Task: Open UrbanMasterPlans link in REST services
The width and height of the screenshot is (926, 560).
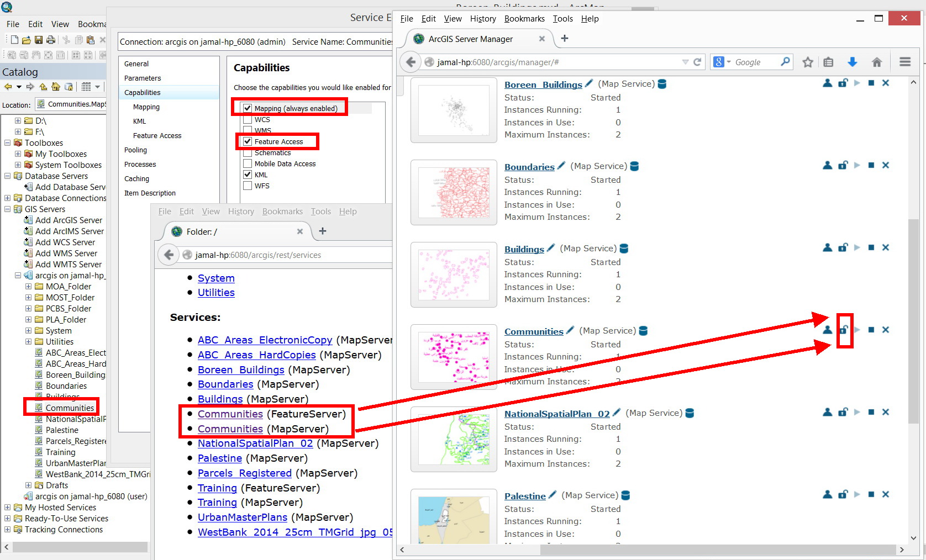Action: point(243,517)
